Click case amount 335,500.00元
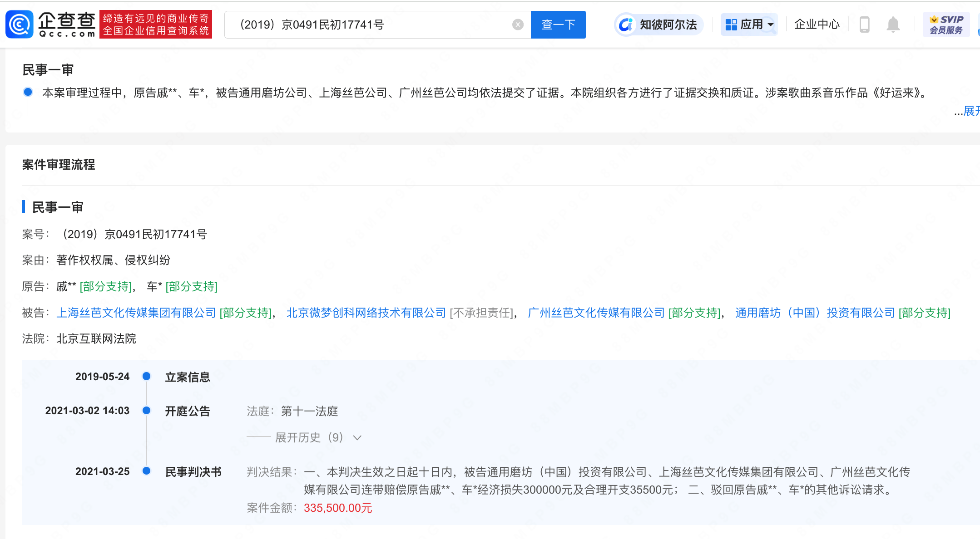980x539 pixels. click(x=338, y=508)
